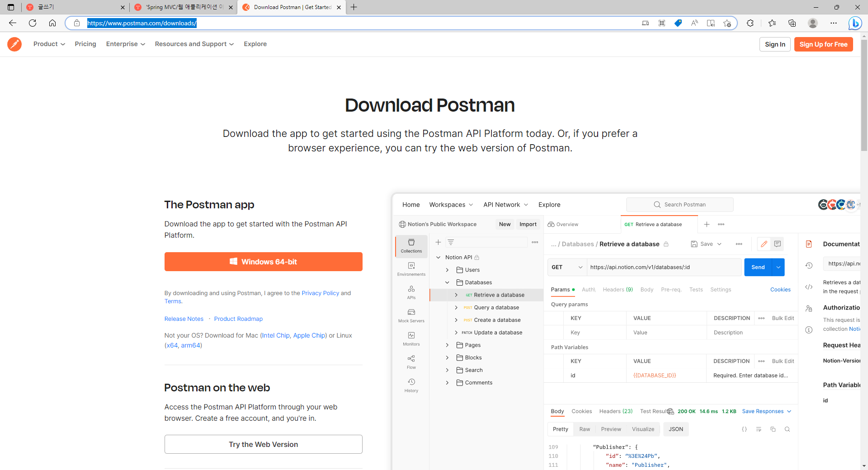Viewport: 868px width, 470px height.
Task: Close the Spring MVC tab
Action: click(x=231, y=7)
